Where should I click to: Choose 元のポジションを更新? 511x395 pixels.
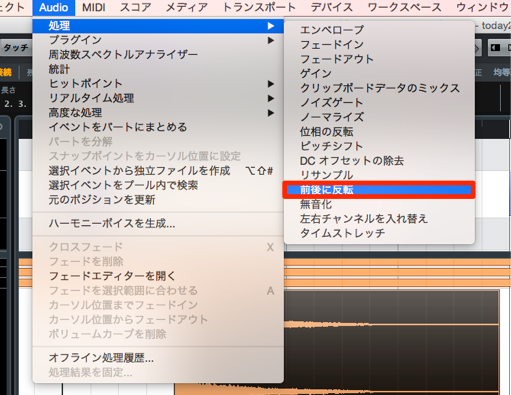(x=158, y=200)
